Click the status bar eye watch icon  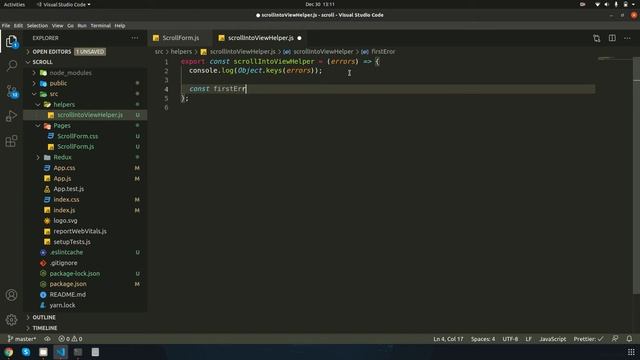47,339
